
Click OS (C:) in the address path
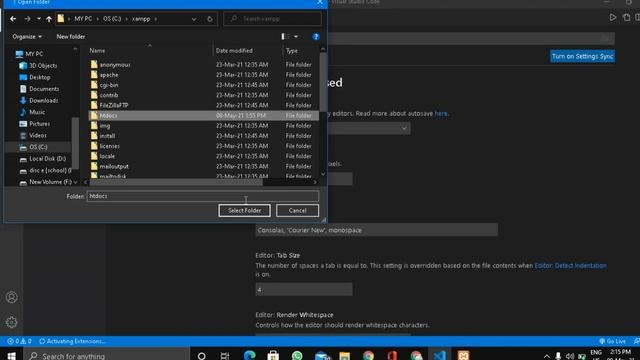112,19
